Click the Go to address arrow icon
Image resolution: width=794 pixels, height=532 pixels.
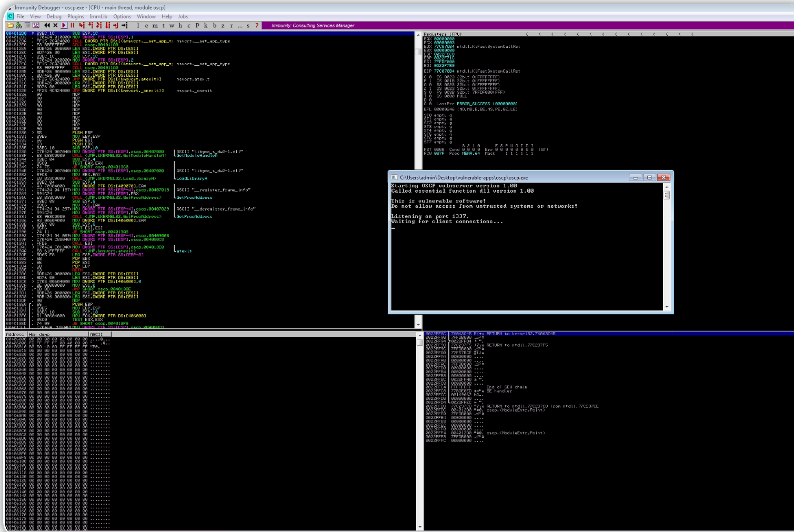[125, 25]
